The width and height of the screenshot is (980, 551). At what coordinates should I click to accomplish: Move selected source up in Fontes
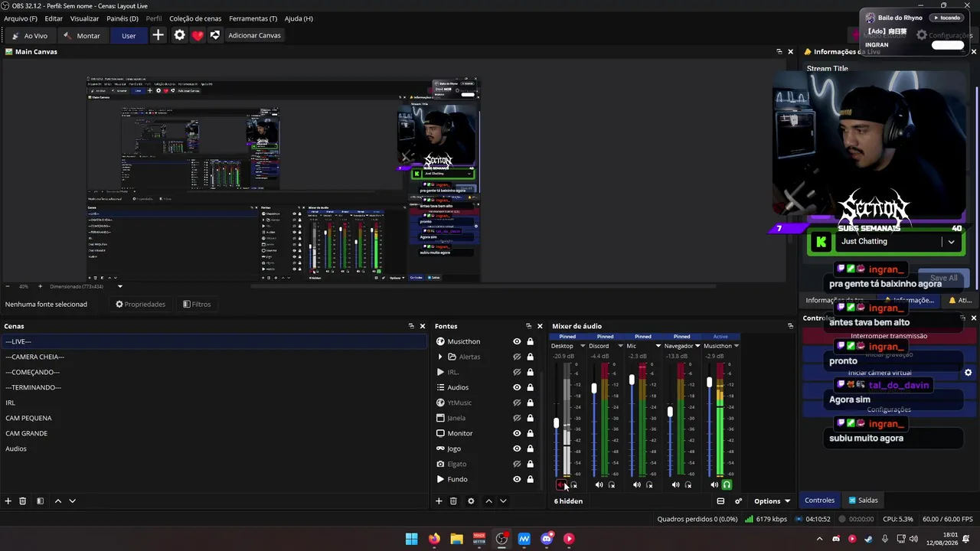click(488, 501)
